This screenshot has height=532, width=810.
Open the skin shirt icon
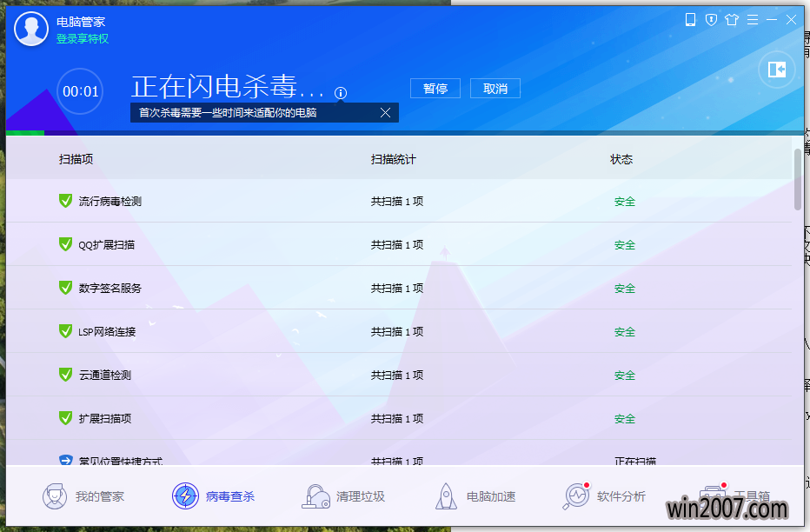click(x=732, y=20)
